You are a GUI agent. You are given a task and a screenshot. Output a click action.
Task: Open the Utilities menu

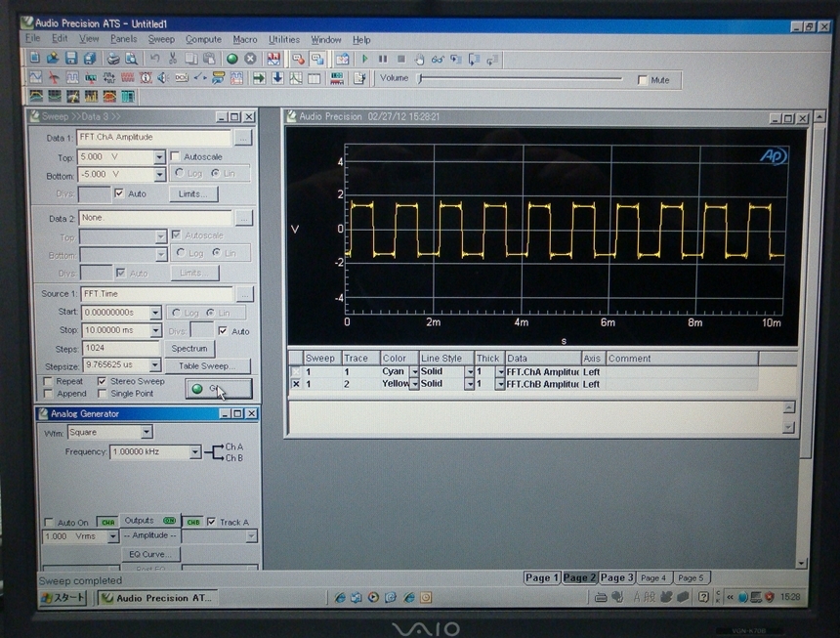point(284,40)
